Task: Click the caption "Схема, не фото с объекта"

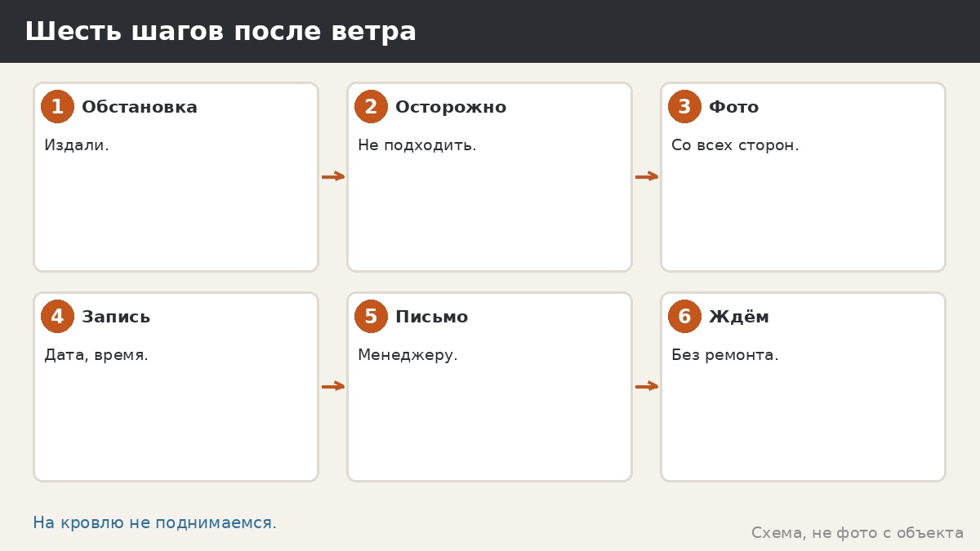Action: 857,533
